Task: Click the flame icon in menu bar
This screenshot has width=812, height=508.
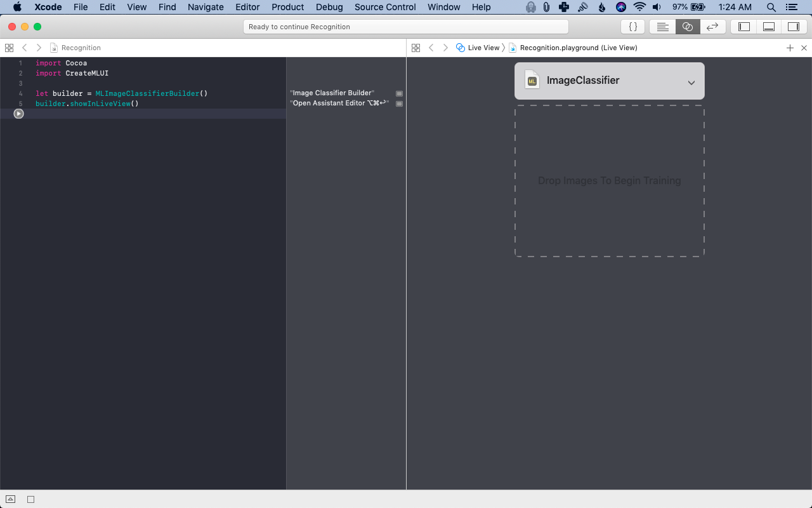Action: (602, 7)
